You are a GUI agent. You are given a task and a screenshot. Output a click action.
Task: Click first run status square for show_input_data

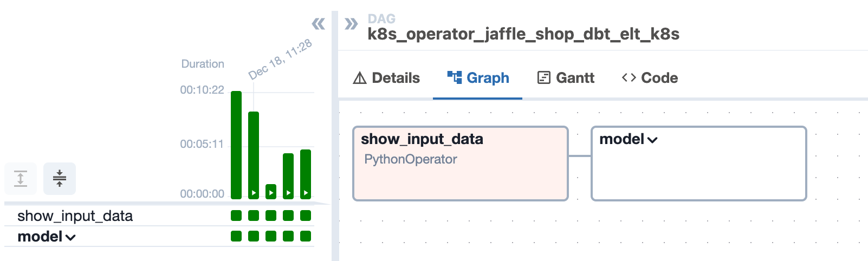click(x=236, y=216)
